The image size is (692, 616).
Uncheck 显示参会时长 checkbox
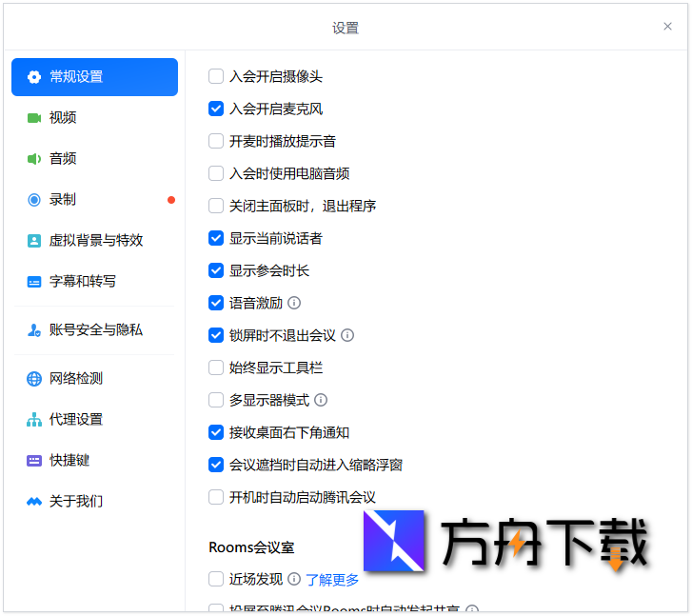pos(216,270)
